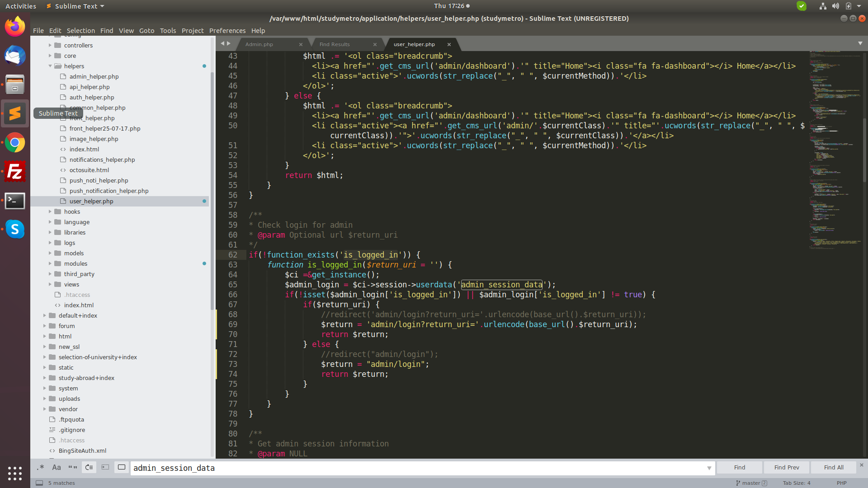The width and height of the screenshot is (868, 488).
Task: Toggle regular expression search
Action: (x=40, y=467)
